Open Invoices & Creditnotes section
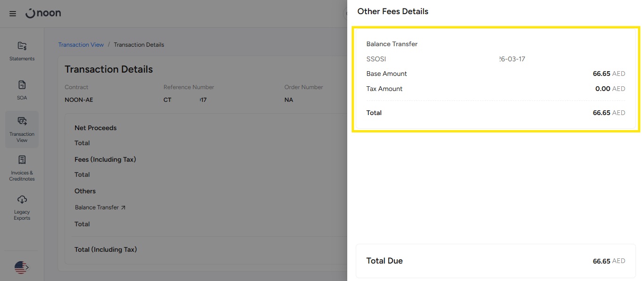Viewport: 644px width, 281px height. (22, 168)
